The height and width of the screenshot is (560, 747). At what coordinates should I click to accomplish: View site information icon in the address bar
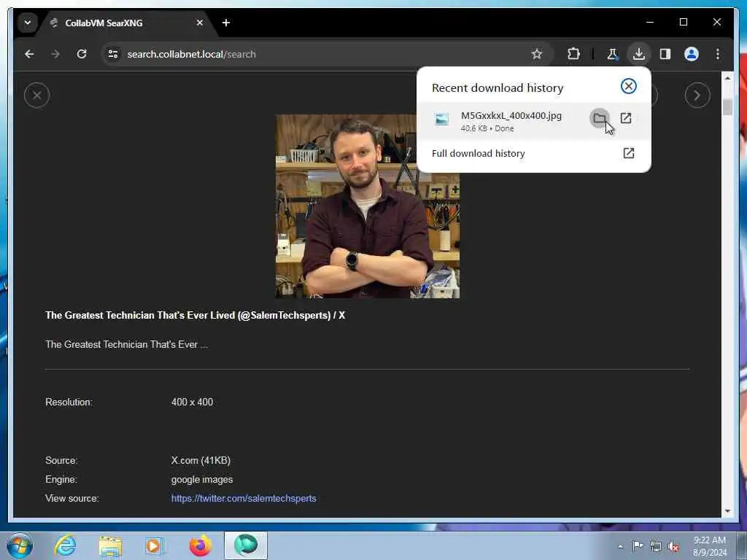click(113, 54)
